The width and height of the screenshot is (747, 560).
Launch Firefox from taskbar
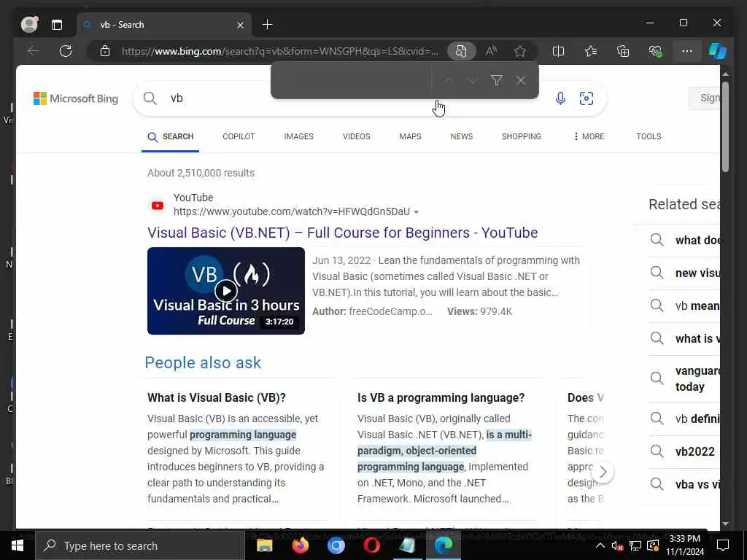(x=300, y=545)
